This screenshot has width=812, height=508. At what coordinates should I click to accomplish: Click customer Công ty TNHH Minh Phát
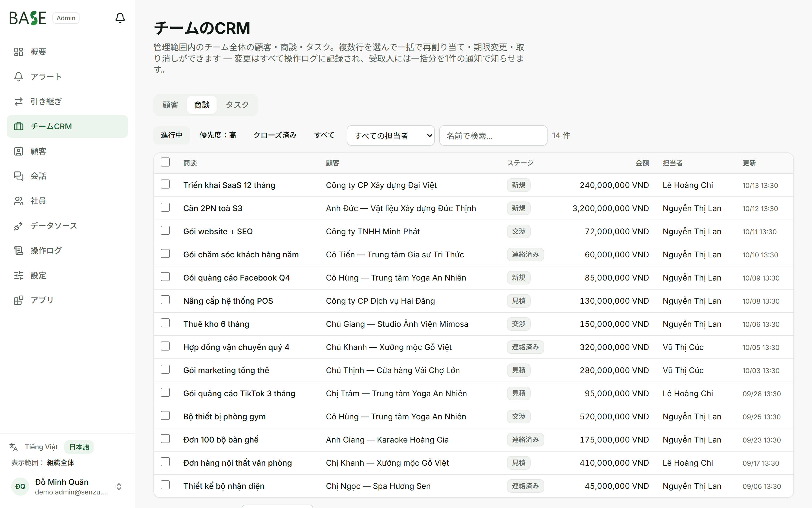pos(373,231)
